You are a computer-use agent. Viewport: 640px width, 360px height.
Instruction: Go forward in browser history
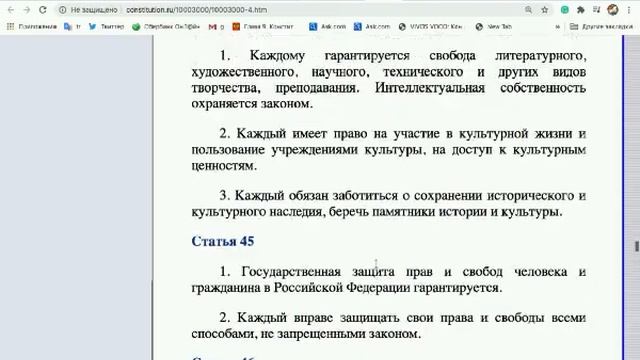[27, 10]
